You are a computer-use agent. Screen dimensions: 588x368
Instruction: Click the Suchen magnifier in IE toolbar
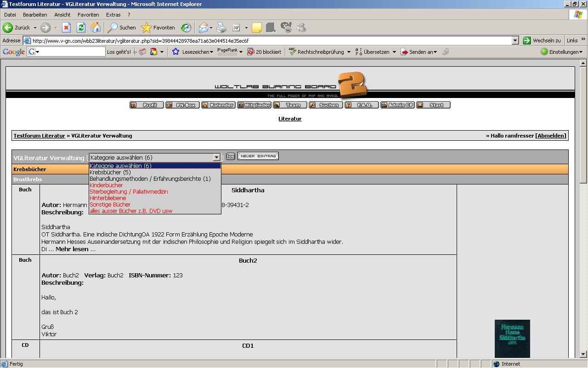pos(121,28)
